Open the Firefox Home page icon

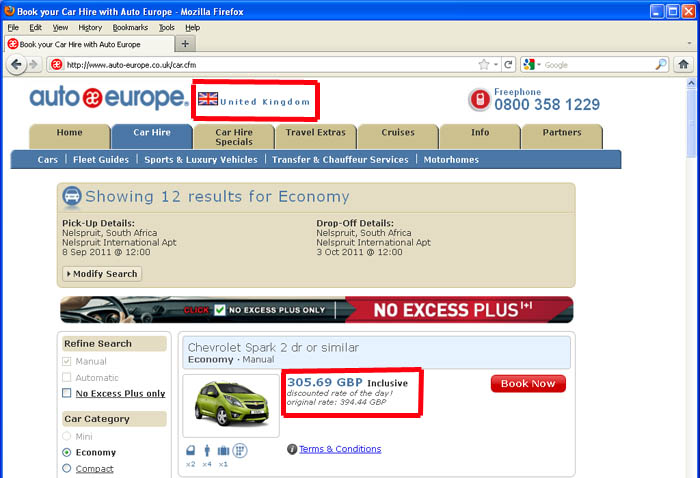coord(683,65)
